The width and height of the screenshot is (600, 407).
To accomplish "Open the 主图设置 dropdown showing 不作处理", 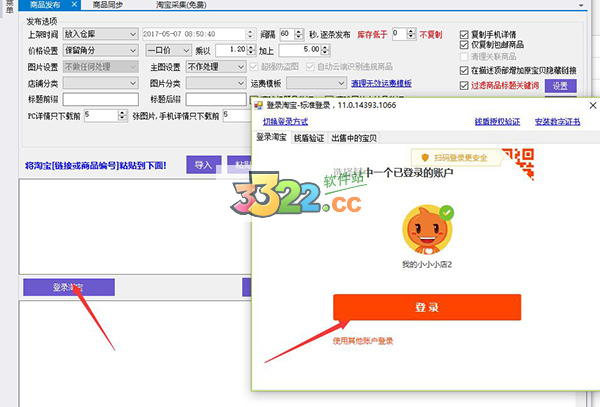I will 216,67.
